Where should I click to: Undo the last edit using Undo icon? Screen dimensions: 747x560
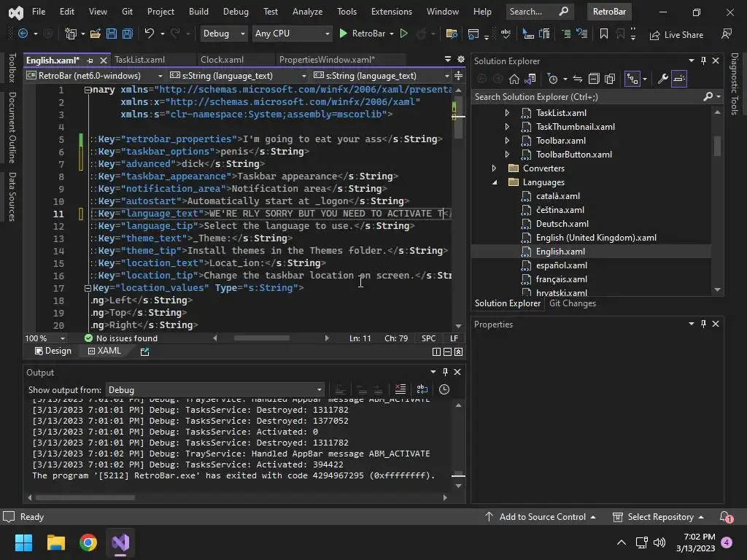(x=149, y=34)
